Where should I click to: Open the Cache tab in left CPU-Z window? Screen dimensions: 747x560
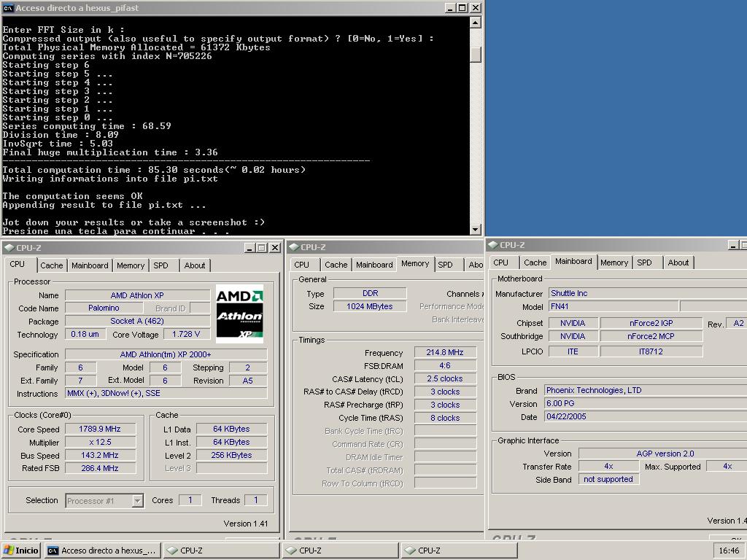pos(52,265)
